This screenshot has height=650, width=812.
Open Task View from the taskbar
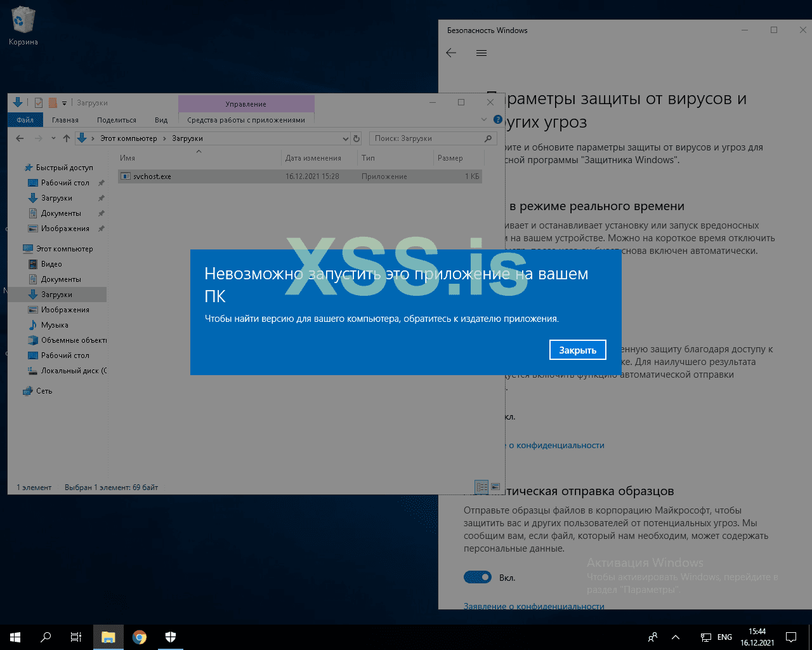[x=76, y=637]
